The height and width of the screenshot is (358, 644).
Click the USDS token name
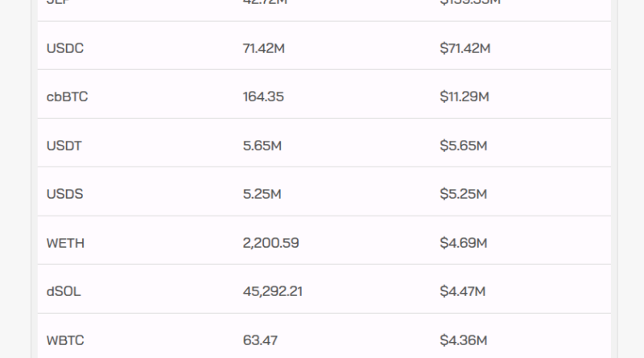[x=64, y=194]
